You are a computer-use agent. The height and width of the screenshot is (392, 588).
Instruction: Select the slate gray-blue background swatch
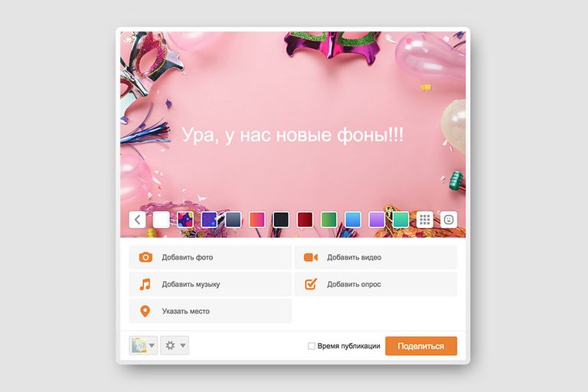click(234, 220)
